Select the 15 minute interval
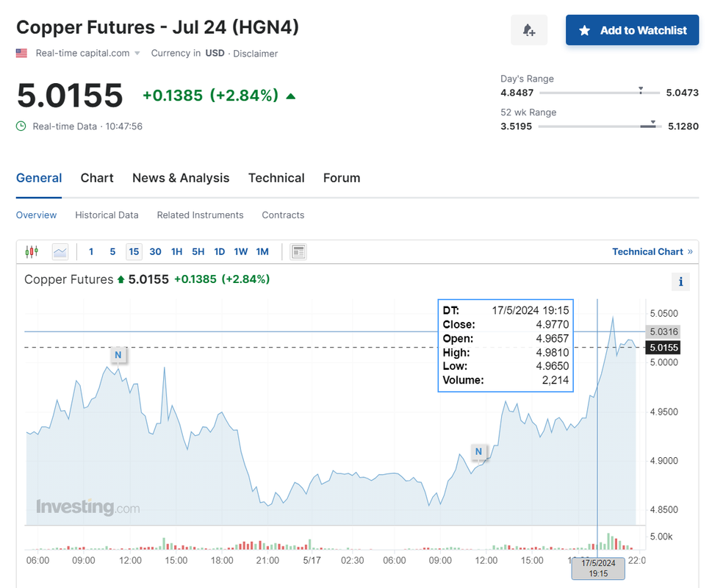 point(134,251)
